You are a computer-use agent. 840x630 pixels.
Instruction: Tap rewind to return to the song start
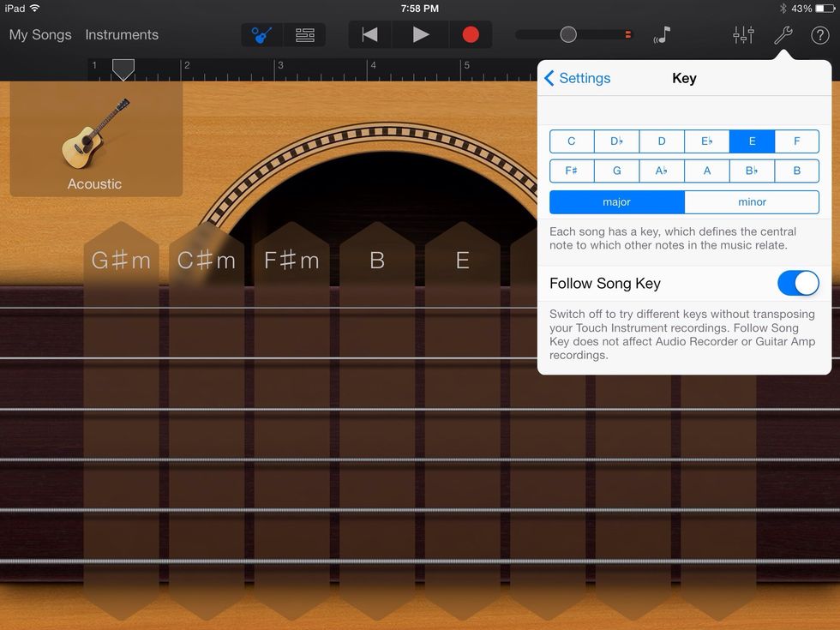(x=369, y=35)
